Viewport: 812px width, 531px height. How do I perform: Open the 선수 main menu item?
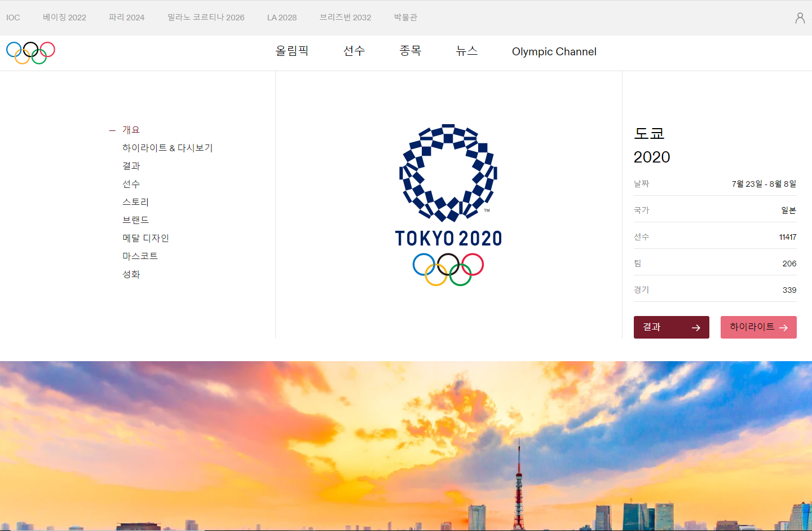(354, 51)
